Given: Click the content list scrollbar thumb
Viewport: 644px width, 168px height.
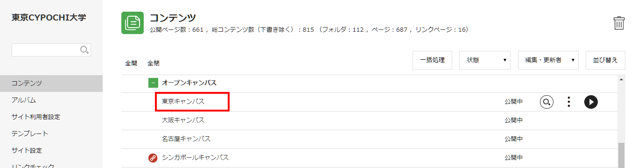Looking at the screenshot, I should pyautogui.click(x=621, y=155).
